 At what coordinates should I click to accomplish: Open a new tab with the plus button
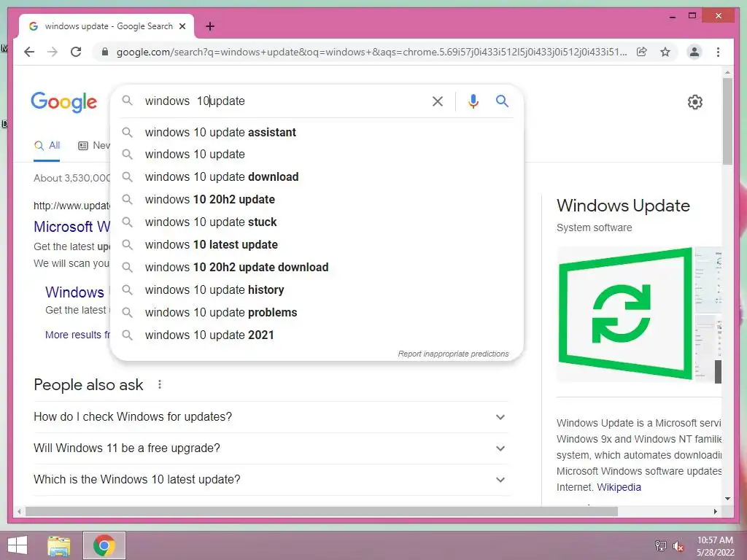pos(209,26)
